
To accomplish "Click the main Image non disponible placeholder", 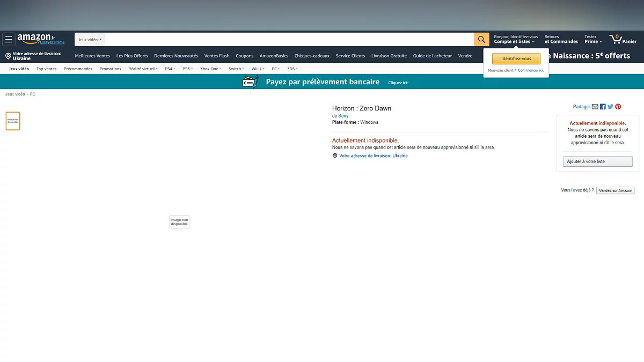I will [179, 221].
